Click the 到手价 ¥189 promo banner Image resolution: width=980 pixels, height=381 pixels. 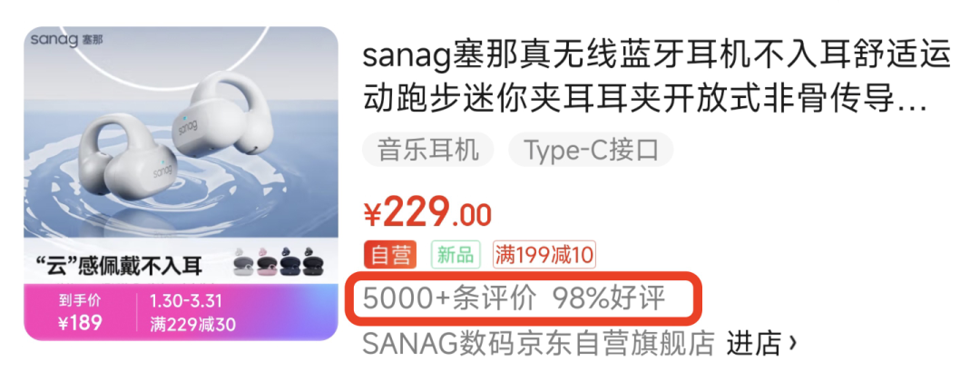(82, 312)
